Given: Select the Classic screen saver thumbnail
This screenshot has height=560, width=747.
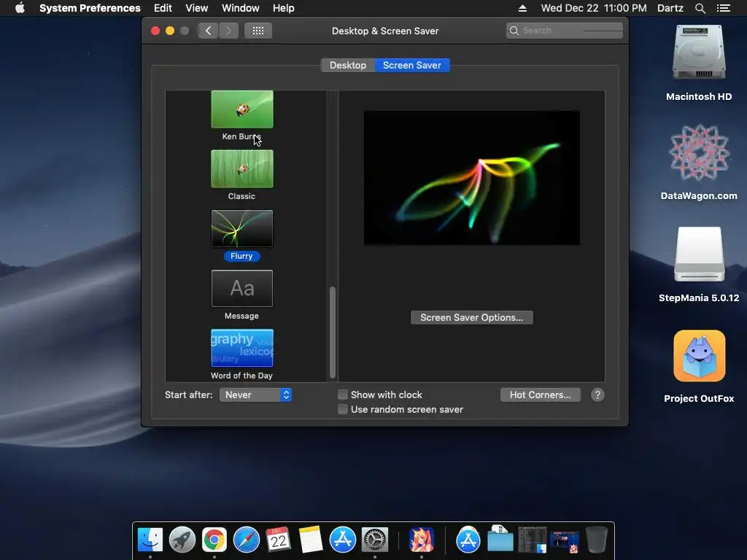Looking at the screenshot, I should coord(242,168).
